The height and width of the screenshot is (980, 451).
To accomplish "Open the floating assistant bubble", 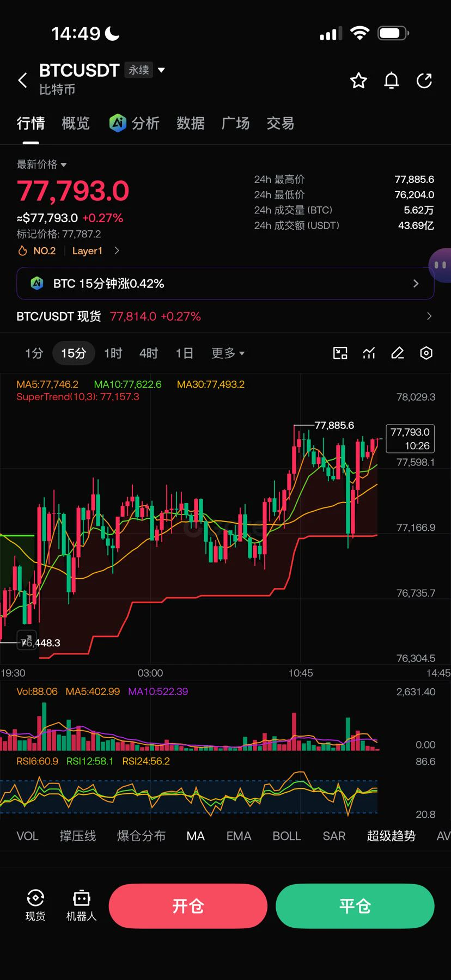I will click(x=440, y=265).
